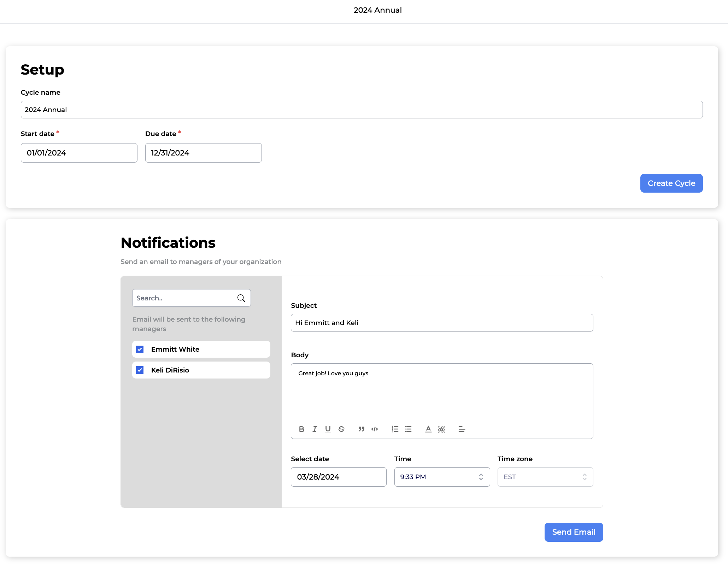Start a numbered list in the body
The image size is (728, 569).
click(x=395, y=429)
